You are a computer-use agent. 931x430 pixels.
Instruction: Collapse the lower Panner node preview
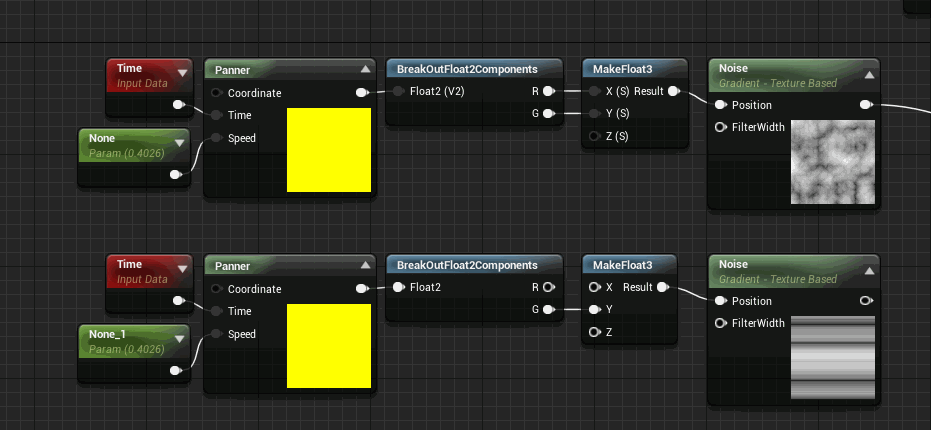[x=365, y=265]
